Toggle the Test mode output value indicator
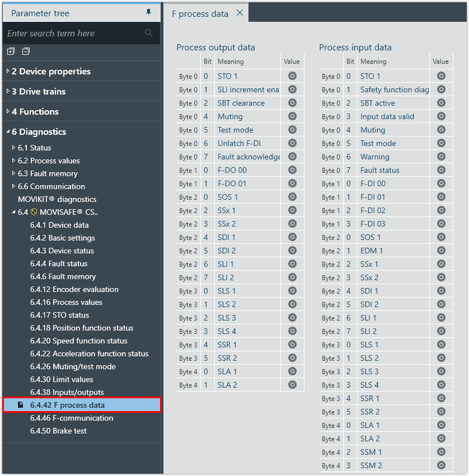Image resolution: width=469 pixels, height=476 pixels. click(x=292, y=130)
